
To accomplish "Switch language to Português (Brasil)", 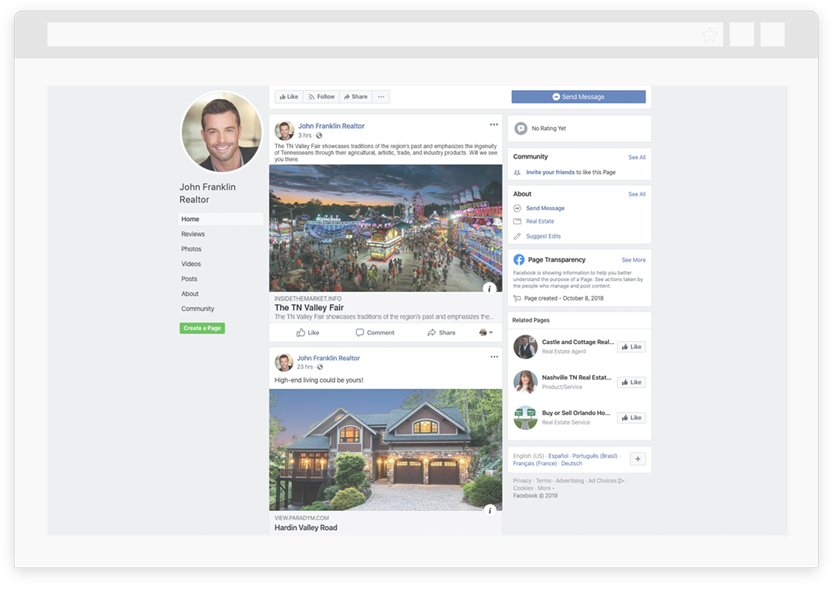I will [x=595, y=456].
